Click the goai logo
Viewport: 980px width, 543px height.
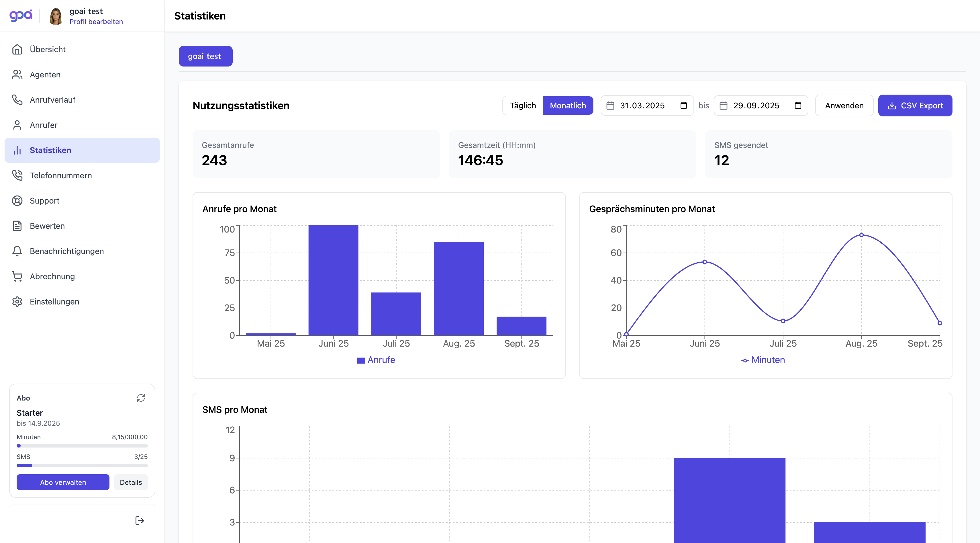21,15
